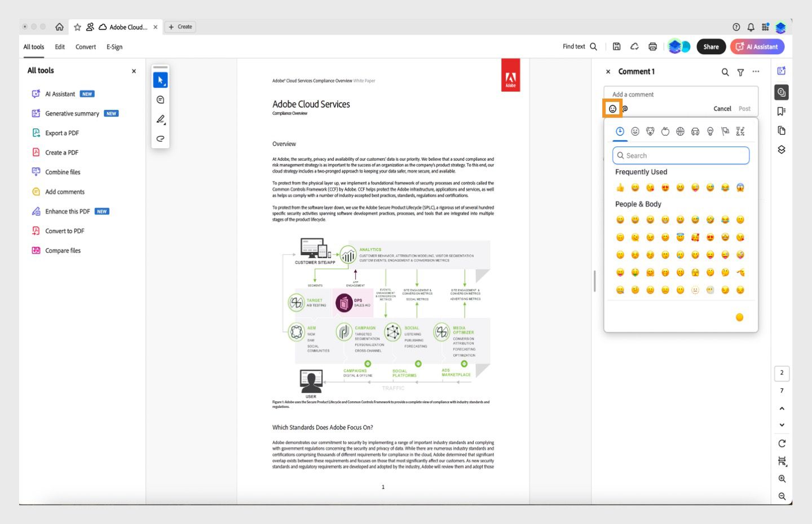Image resolution: width=812 pixels, height=524 pixels.
Task: Open the E-Sign menu
Action: click(114, 47)
